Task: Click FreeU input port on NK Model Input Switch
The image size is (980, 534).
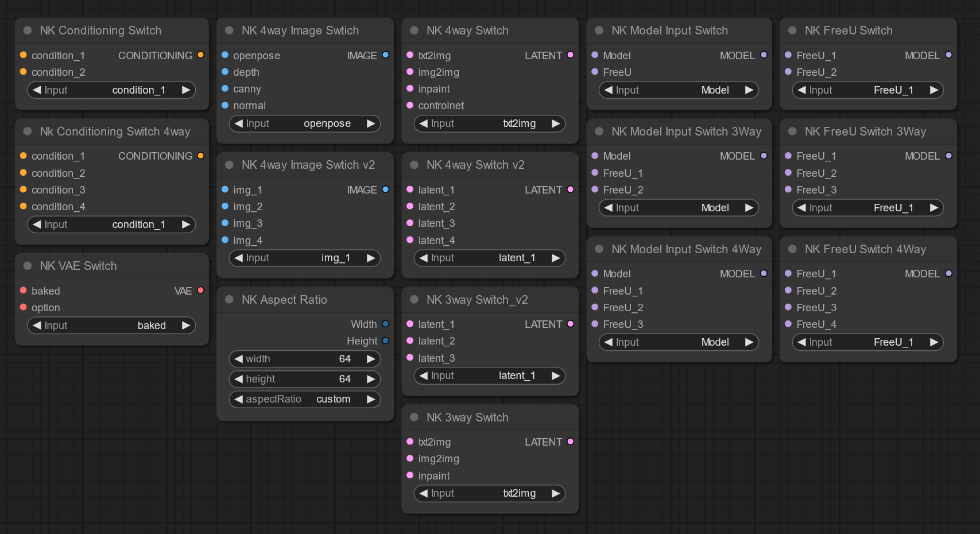Action: [595, 72]
